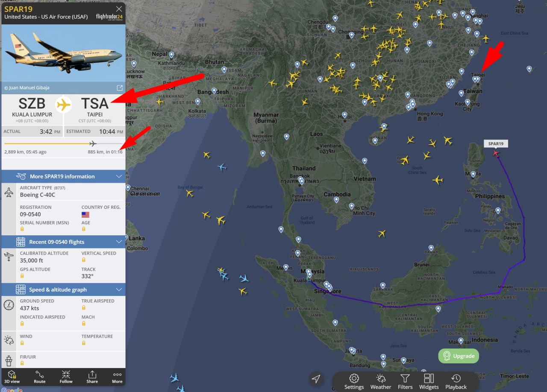Click the locked Temperature padlock icon
The image size is (547, 392).
(84, 343)
